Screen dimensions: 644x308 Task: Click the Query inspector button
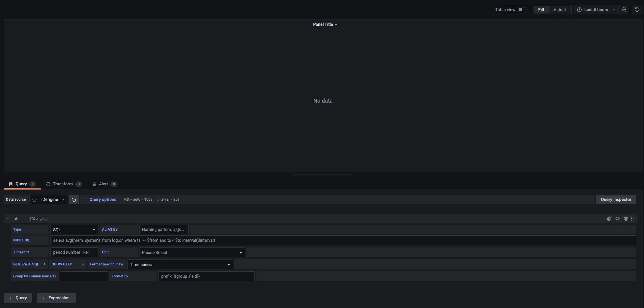[616, 199]
